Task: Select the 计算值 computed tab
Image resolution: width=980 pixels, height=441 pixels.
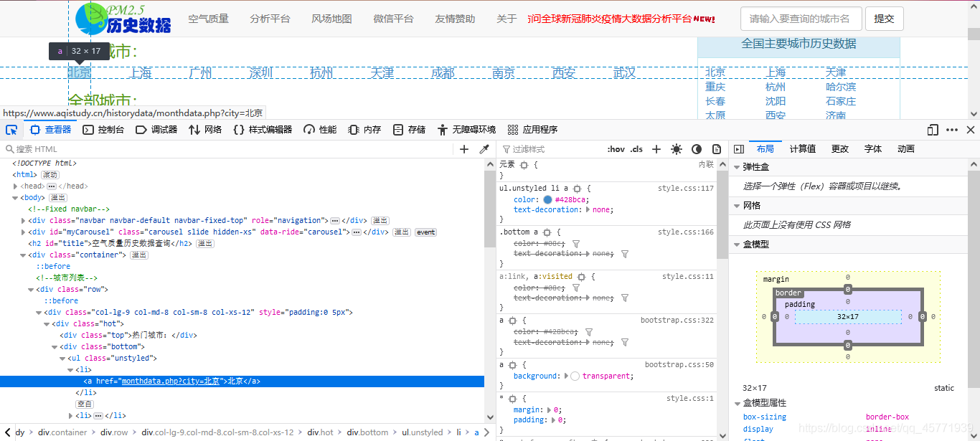Action: 803,149
